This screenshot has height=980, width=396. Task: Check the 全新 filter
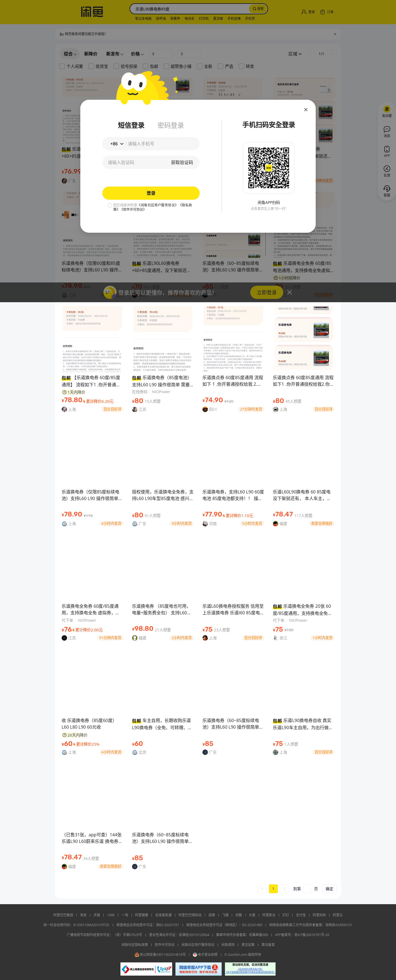click(x=200, y=66)
